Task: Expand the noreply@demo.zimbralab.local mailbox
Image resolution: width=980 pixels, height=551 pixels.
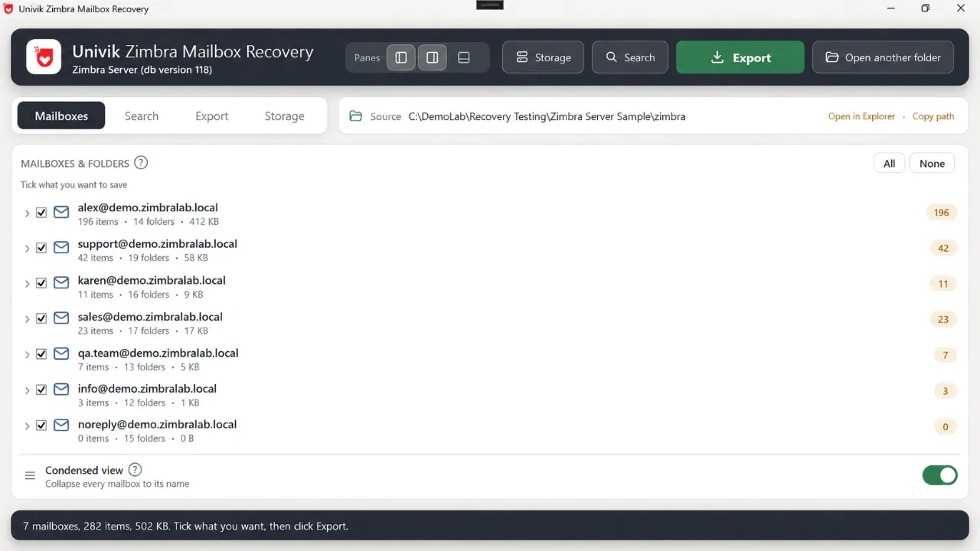Action: [27, 426]
